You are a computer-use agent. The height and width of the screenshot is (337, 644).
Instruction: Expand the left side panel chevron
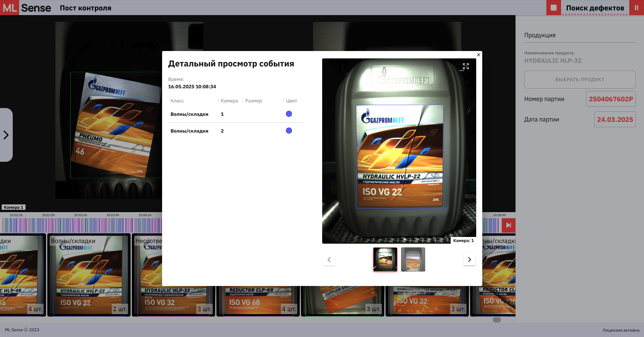(x=6, y=135)
